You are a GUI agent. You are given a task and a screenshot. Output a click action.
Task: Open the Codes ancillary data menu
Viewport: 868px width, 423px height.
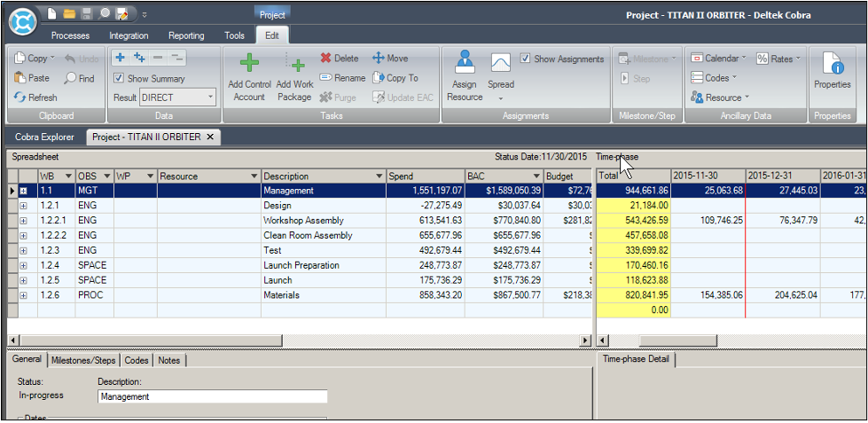tap(714, 78)
